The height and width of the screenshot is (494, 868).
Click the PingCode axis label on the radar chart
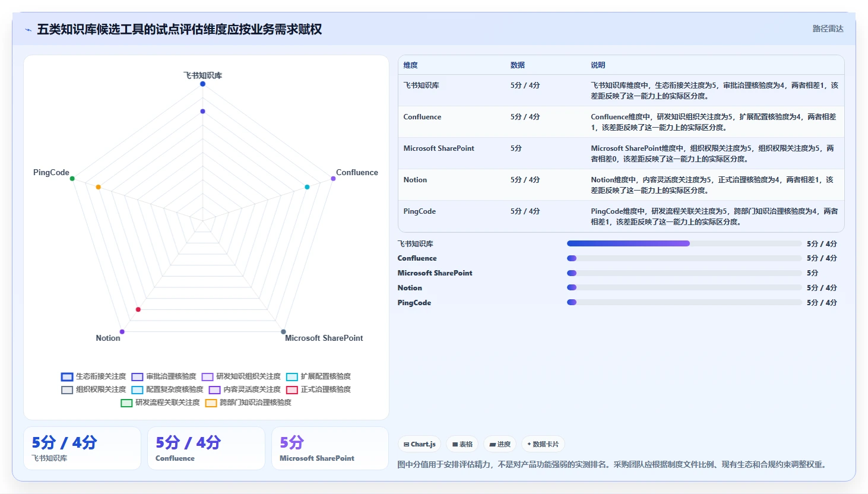[51, 172]
